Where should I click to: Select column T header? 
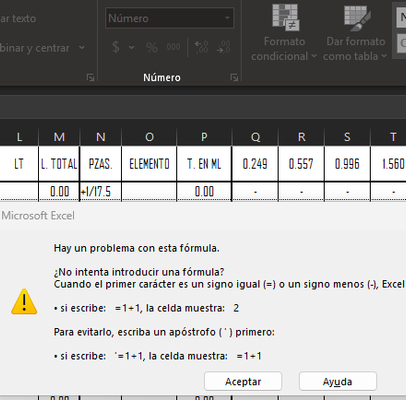[x=389, y=137]
